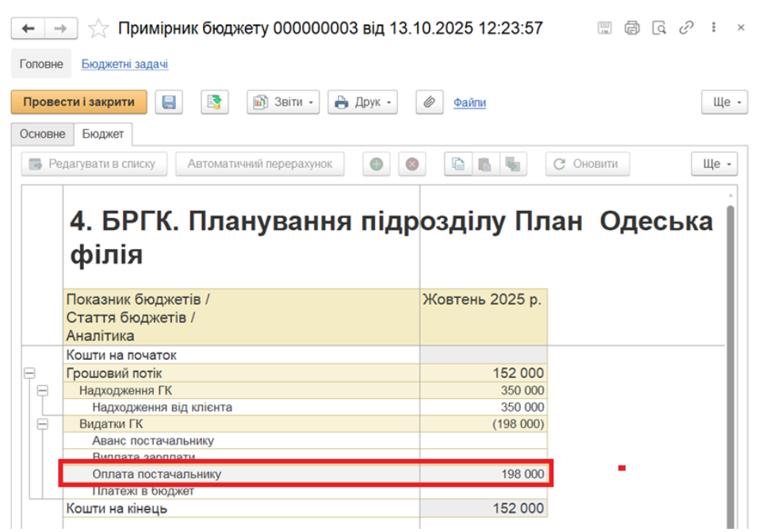This screenshot has width=766, height=532.
Task: Click the back navigation arrow
Action: [28, 29]
